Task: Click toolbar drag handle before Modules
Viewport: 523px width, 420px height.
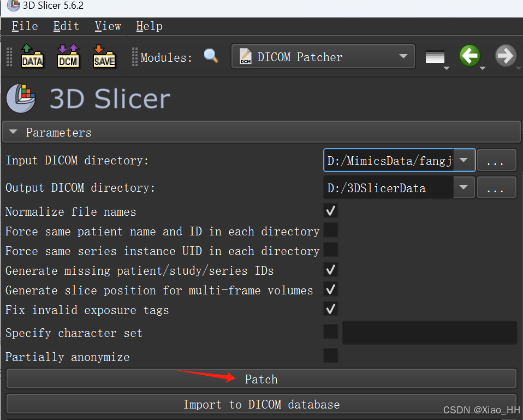Action: [x=135, y=57]
